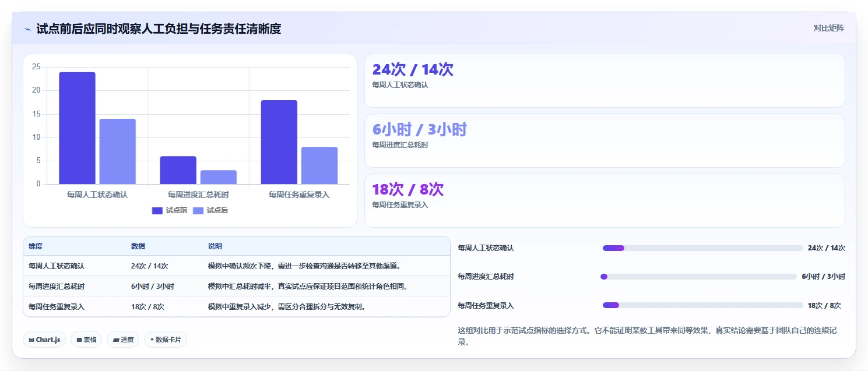This screenshot has width=868, height=371.
Task: Select the table cell 每周人工状态确认
Action: [57, 266]
